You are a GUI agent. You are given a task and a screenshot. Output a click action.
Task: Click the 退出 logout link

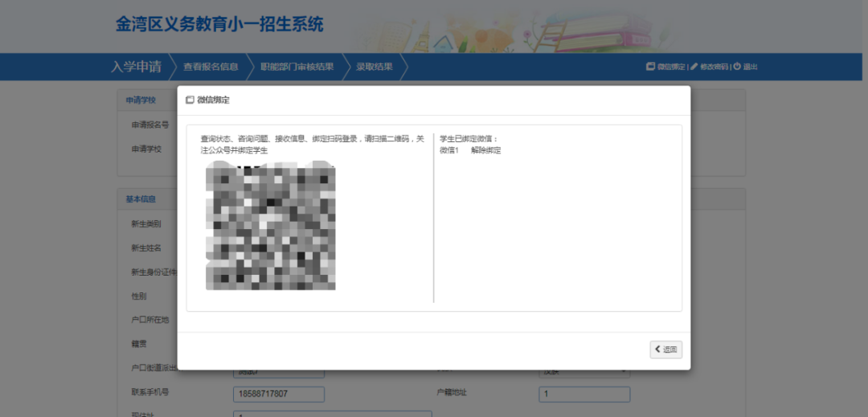pyautogui.click(x=750, y=67)
